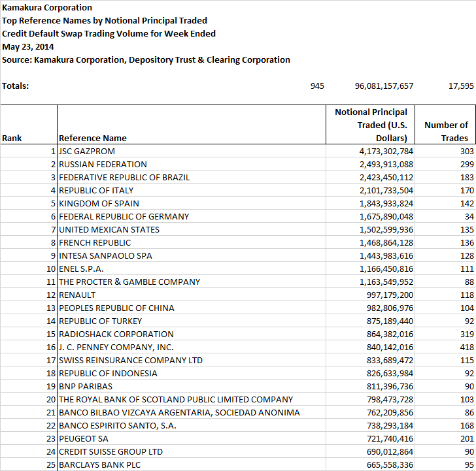The image size is (476, 471).
Task: Select Notional Principal Traded header cell
Action: coord(370,125)
